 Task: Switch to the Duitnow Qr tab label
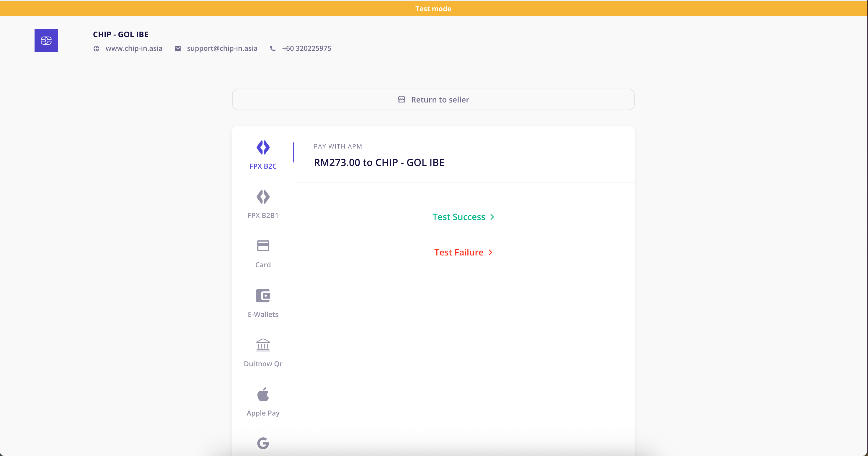pyautogui.click(x=263, y=364)
